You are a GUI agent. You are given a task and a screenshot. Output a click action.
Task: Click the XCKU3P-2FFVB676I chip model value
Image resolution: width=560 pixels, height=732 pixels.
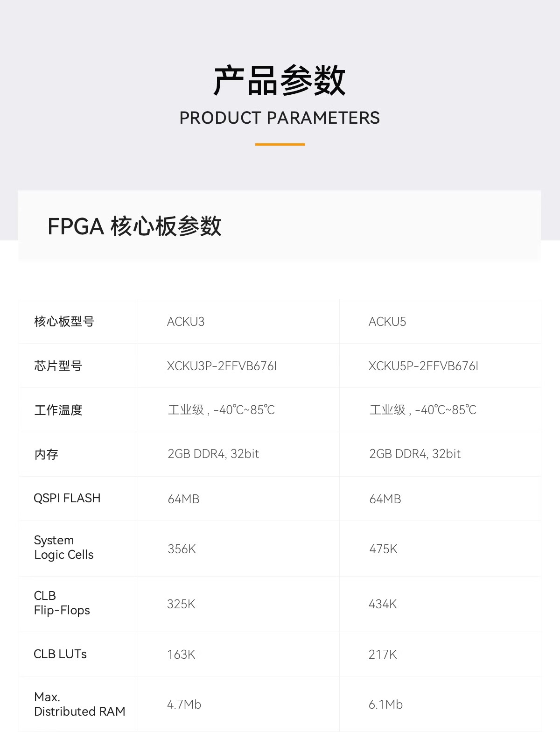(222, 366)
